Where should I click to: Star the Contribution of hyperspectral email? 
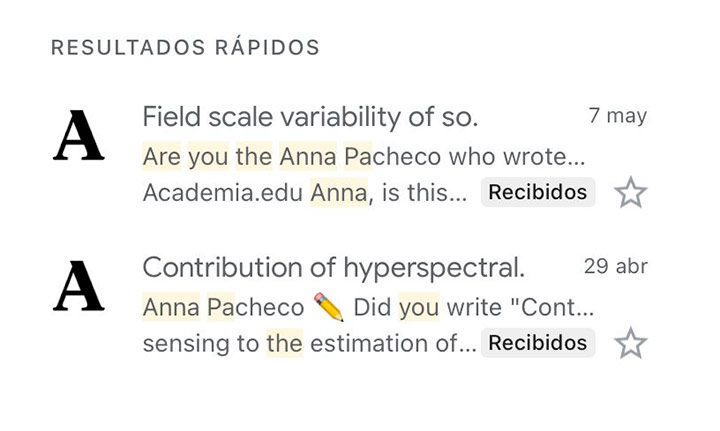(630, 343)
